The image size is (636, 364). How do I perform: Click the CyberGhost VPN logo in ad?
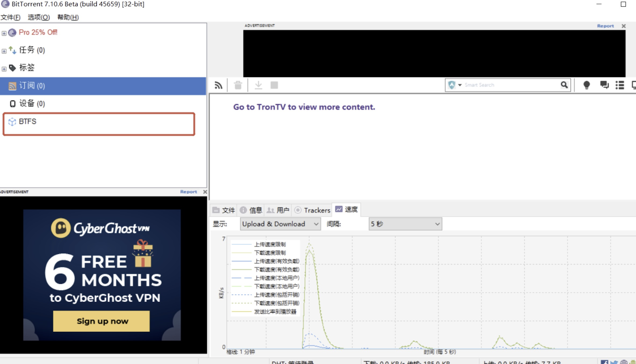point(101,228)
